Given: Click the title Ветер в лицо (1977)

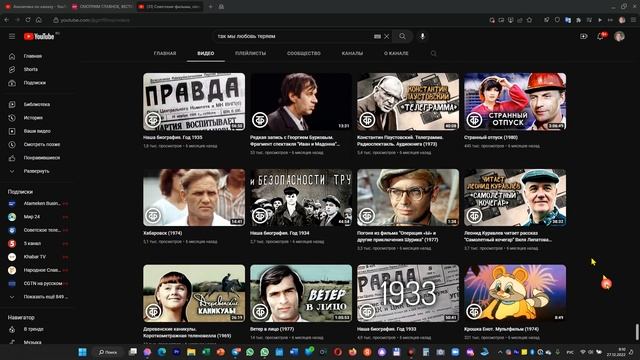Looking at the screenshot, I should tap(272, 329).
